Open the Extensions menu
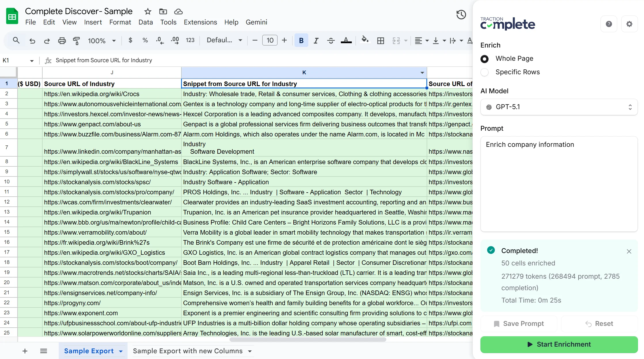The image size is (644, 359). pos(200,22)
